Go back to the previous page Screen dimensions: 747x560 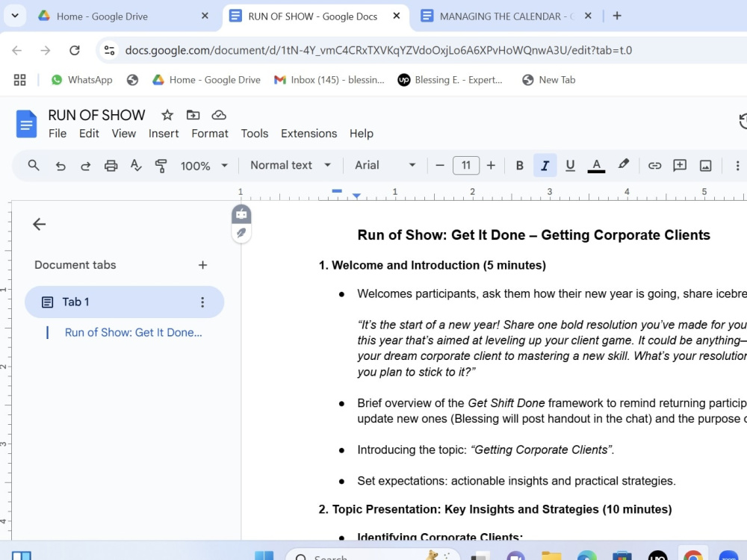[16, 50]
